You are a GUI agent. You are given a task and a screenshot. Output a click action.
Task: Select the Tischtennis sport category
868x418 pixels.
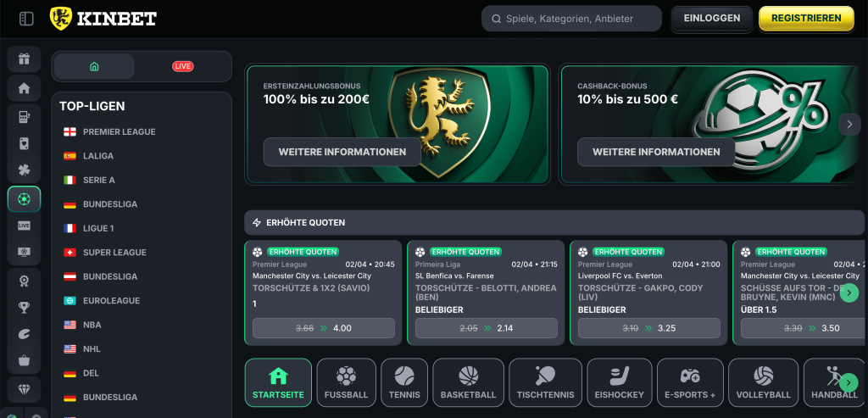point(545,382)
